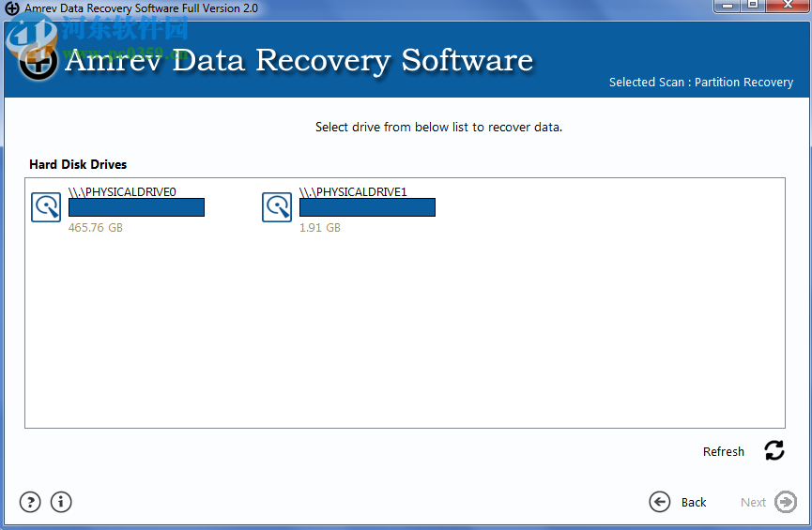This screenshot has height=530, width=812.
Task: Click the Hard Disk Drives heading
Action: (x=78, y=164)
